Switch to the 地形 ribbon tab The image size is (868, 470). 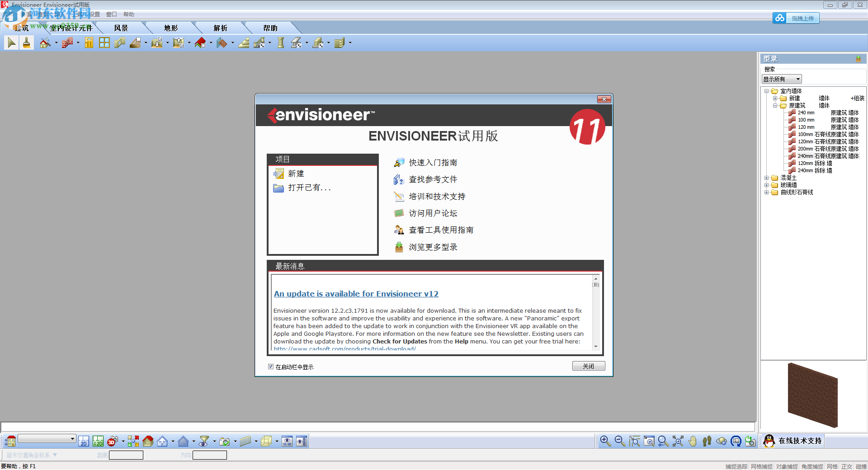click(x=170, y=28)
